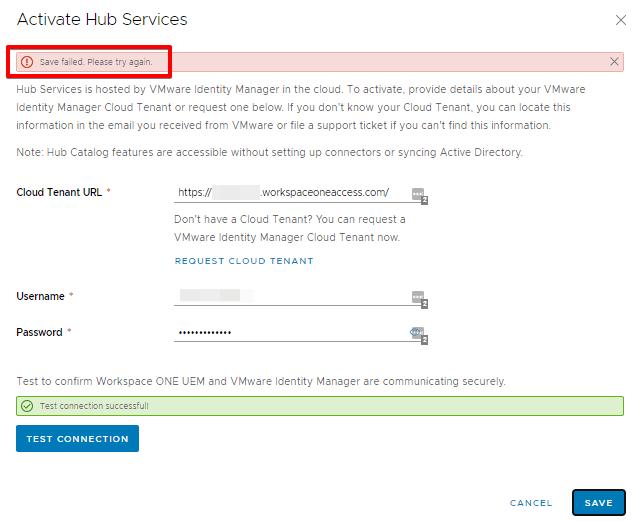
Task: Click the Save button
Action: pos(599,503)
